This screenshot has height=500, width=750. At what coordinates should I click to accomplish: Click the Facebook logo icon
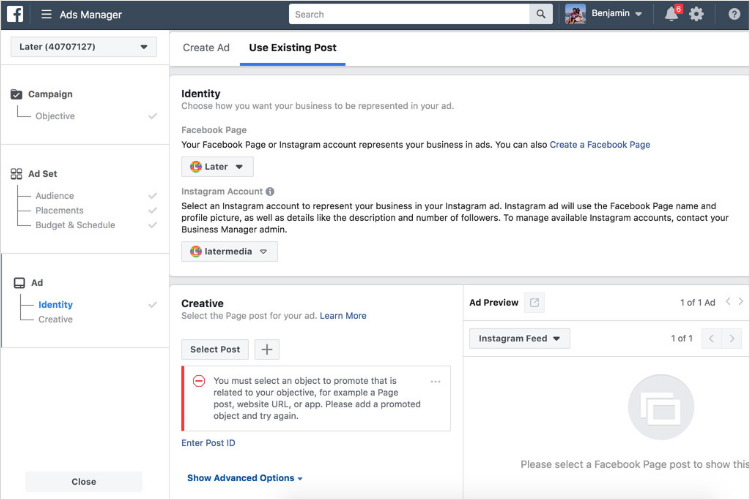(15, 14)
